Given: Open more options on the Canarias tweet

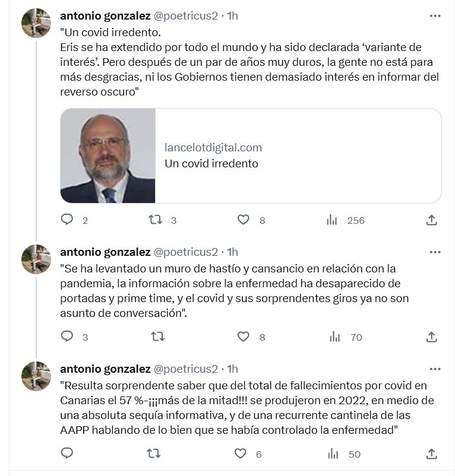Looking at the screenshot, I should [x=434, y=368].
